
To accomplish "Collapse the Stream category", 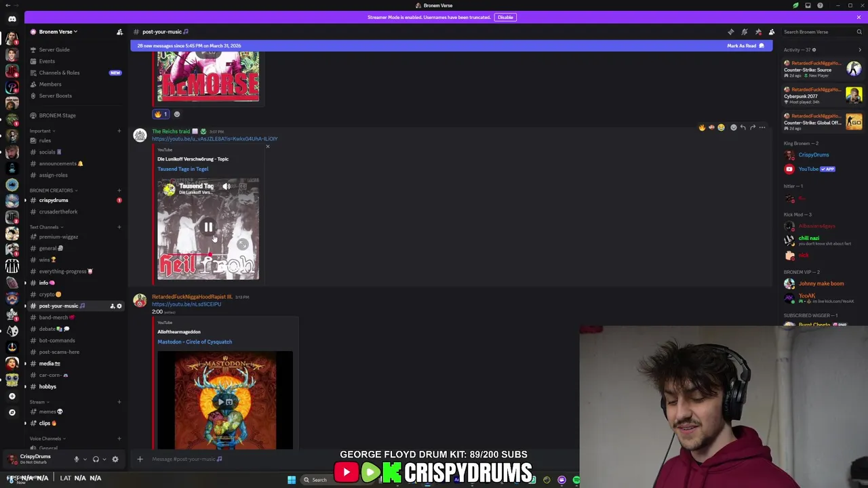I will pos(38,402).
